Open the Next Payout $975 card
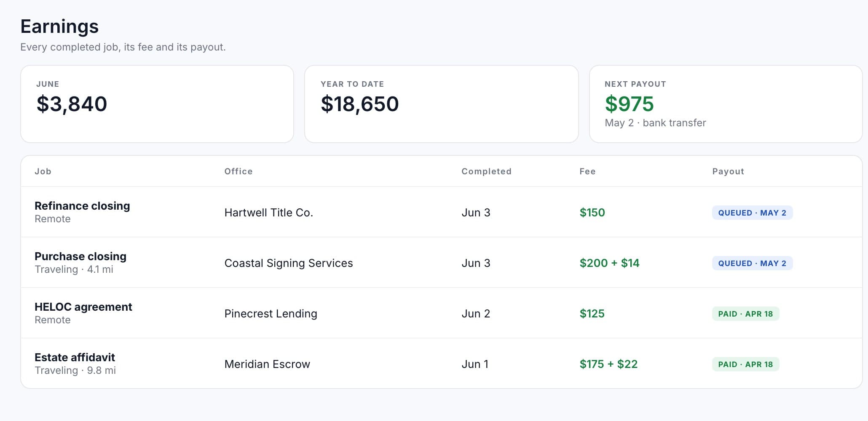Screen dimensions: 868x421 726,104
